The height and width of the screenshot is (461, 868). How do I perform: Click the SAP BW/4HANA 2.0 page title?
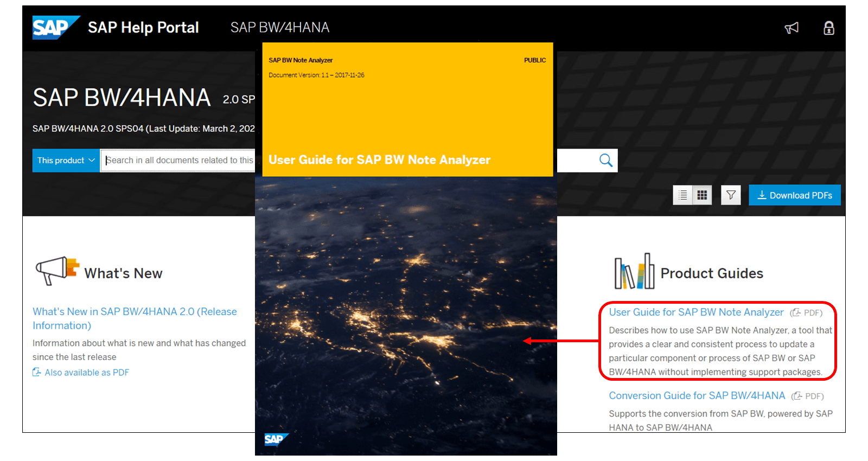122,98
